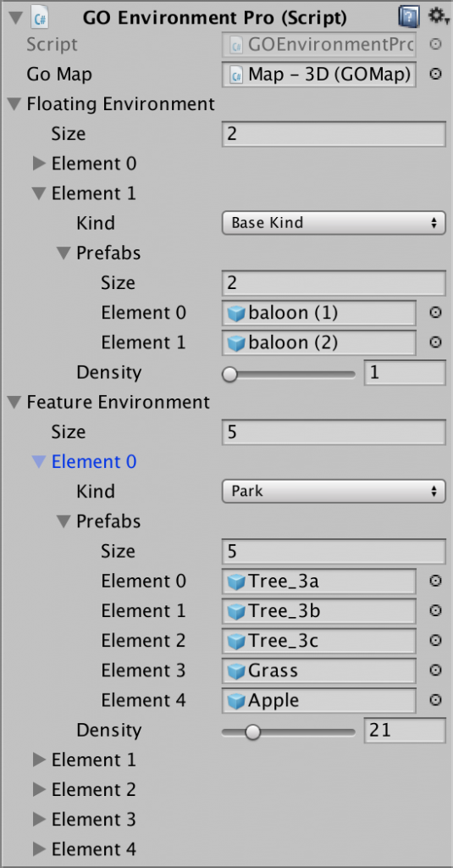Viewport: 453px width, 868px height.
Task: Click object picker next to baloon (2)
Action: [x=436, y=343]
